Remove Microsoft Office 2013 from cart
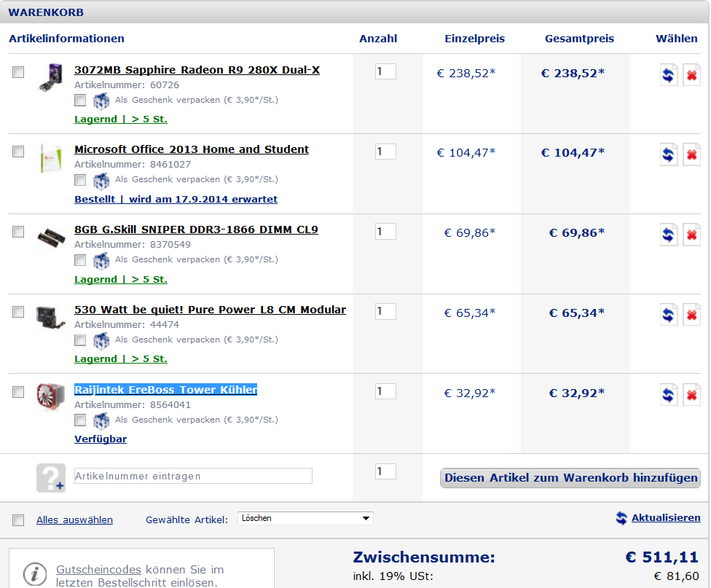Viewport: 711px width, 588px height. click(691, 154)
